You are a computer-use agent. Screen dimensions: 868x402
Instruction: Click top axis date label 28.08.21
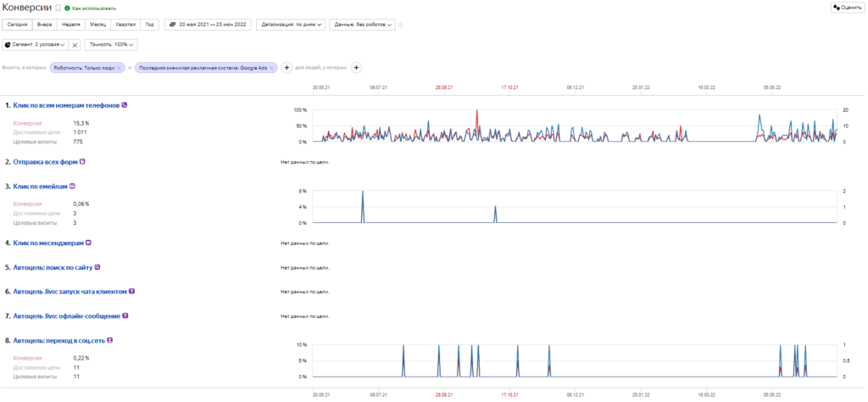coord(444,87)
